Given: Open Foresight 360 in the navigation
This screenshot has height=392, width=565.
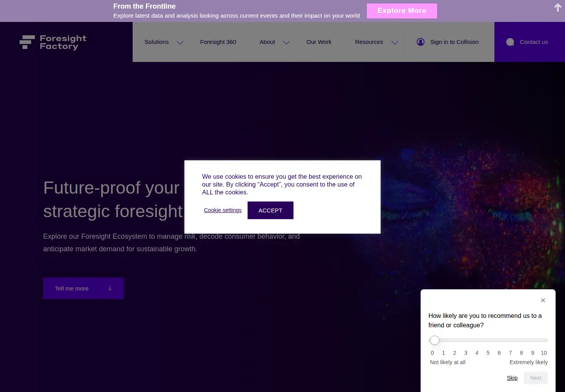Looking at the screenshot, I should click(x=218, y=42).
